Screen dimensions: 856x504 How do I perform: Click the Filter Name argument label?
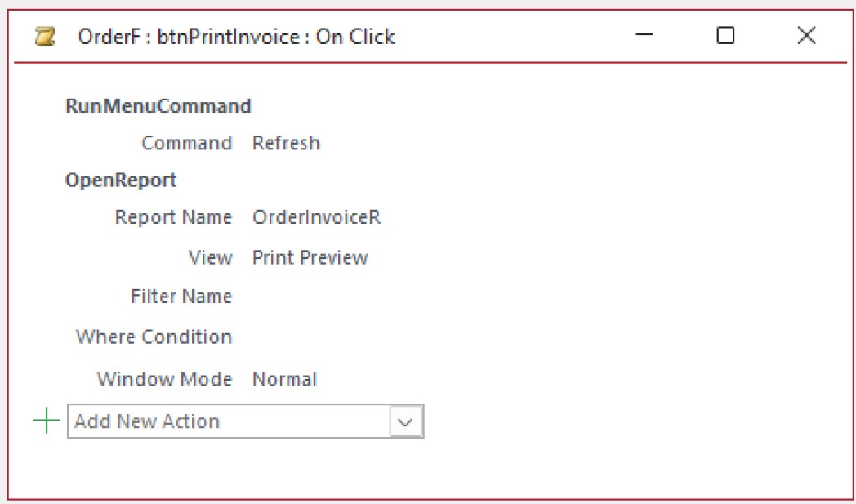click(x=181, y=297)
